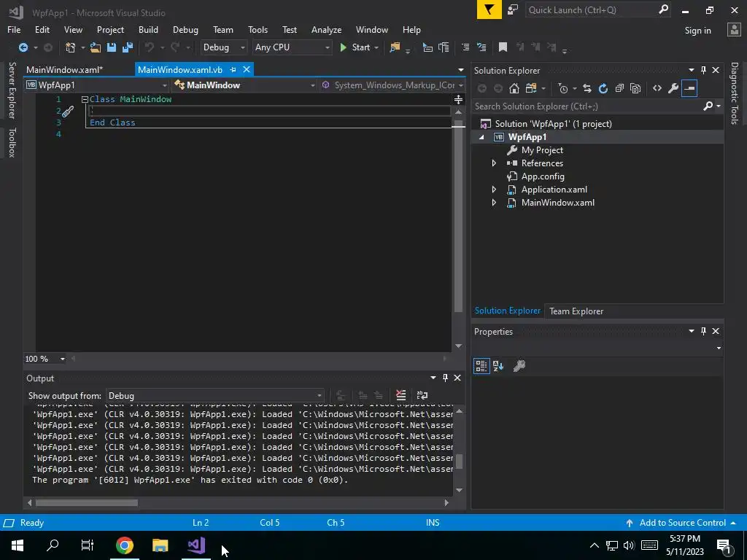
Task: Click the Output panel horizontal scrollbar thumb
Action: pos(86,502)
